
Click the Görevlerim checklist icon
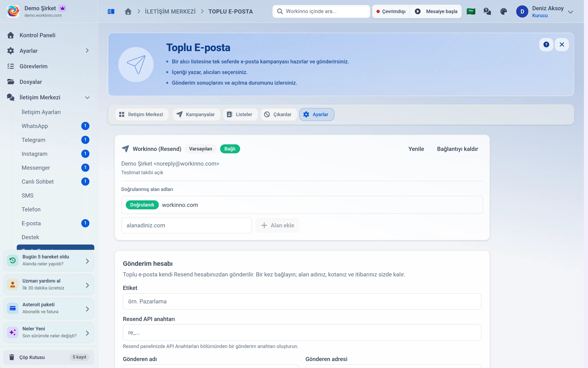coord(10,66)
